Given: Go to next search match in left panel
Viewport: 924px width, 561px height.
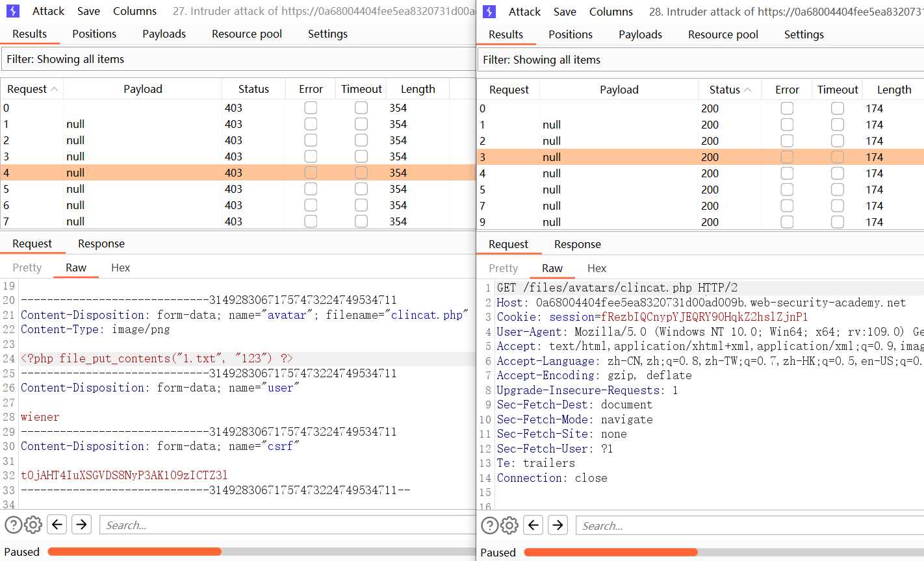Looking at the screenshot, I should tap(81, 525).
